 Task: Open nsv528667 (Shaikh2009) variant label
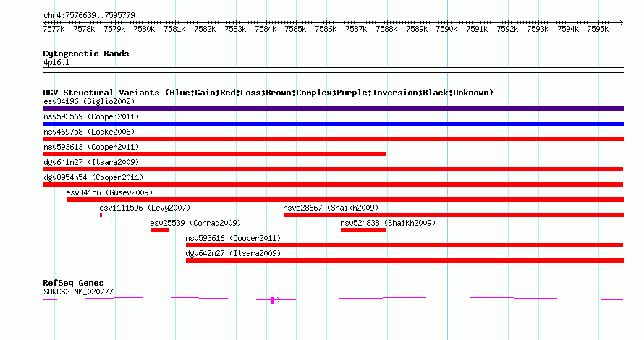[x=331, y=208]
